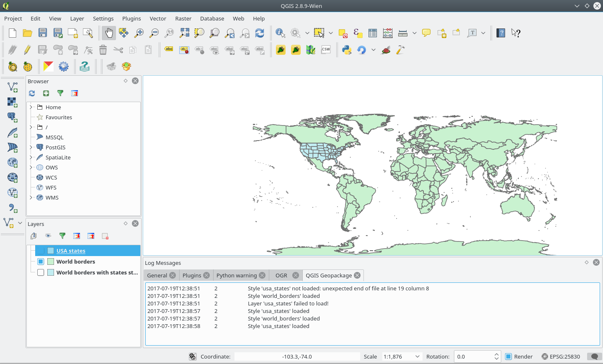Create a new project with the blank page icon
Screen dimensions: 603x364
click(x=13, y=33)
